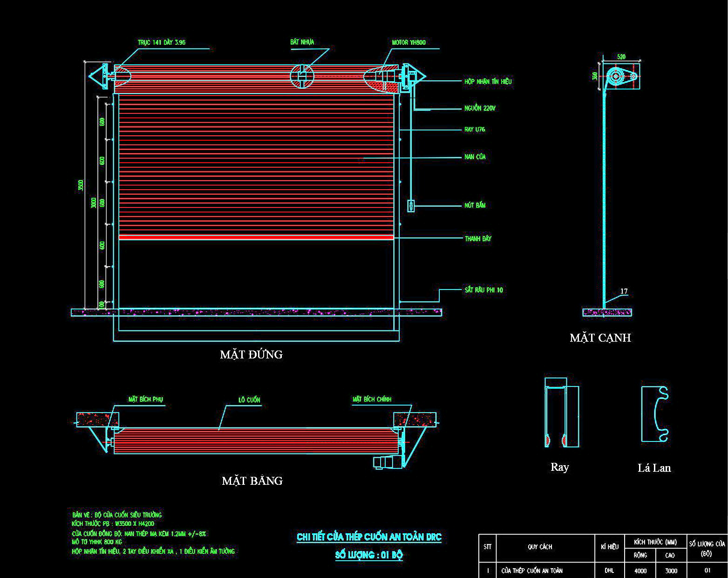Screen dimensions: 728x578
Task: Click the drawing title CHI TIẾT CỬA THÉP CUỐN
Action: 369,537
